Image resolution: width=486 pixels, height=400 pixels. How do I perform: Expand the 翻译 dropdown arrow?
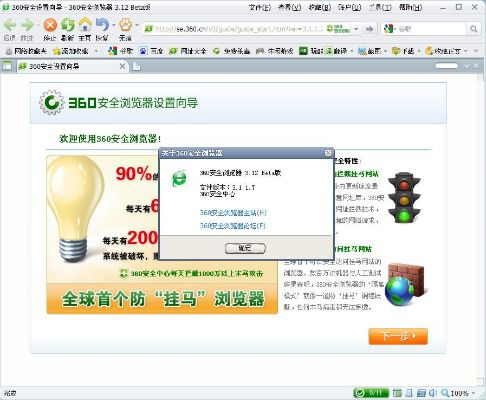[351, 51]
